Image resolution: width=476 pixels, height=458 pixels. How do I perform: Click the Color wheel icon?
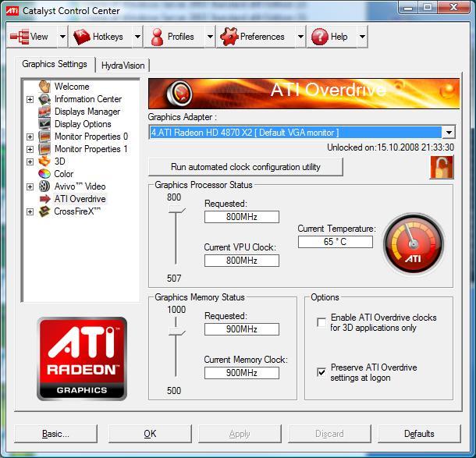(44, 174)
